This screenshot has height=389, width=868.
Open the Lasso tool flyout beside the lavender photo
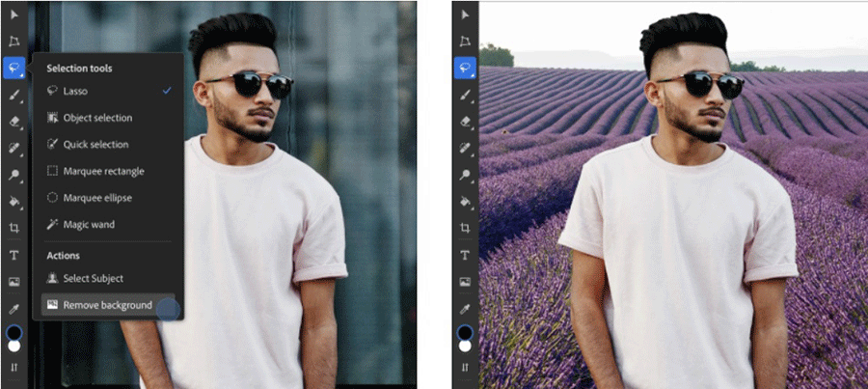tap(465, 69)
